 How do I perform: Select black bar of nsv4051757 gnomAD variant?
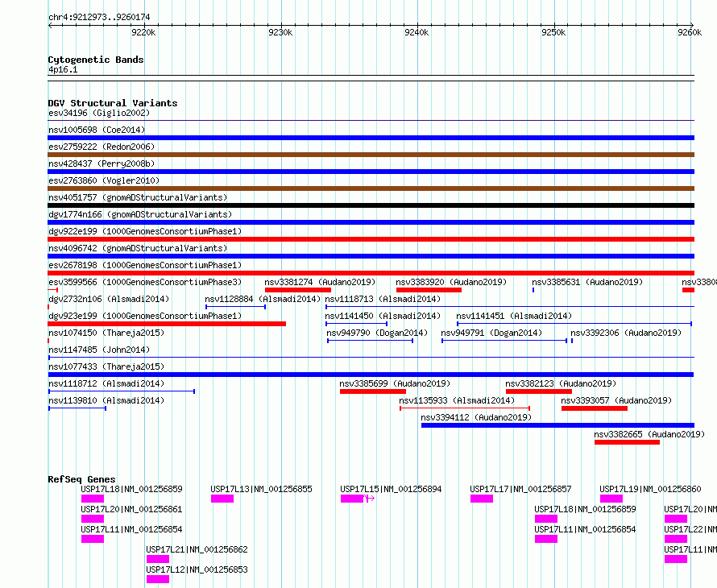371,205
